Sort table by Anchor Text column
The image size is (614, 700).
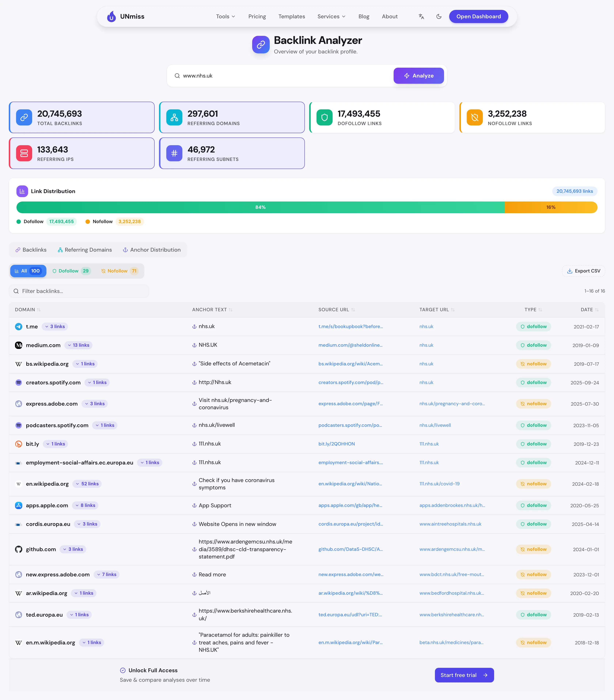[212, 310]
